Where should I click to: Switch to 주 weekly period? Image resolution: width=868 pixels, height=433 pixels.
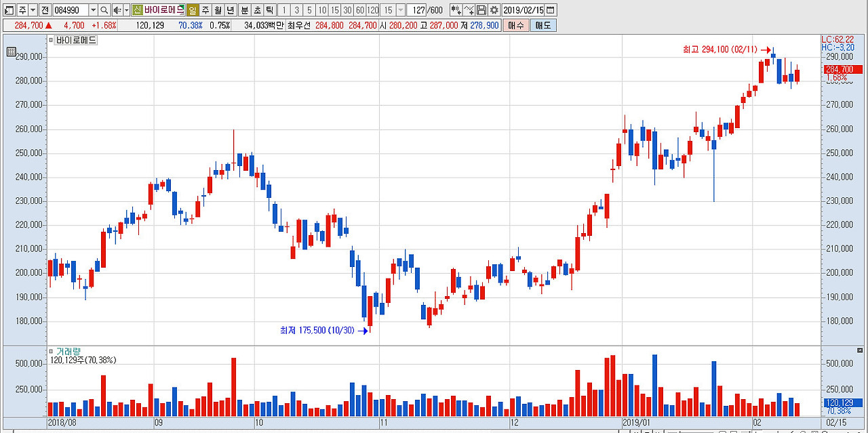205,10
